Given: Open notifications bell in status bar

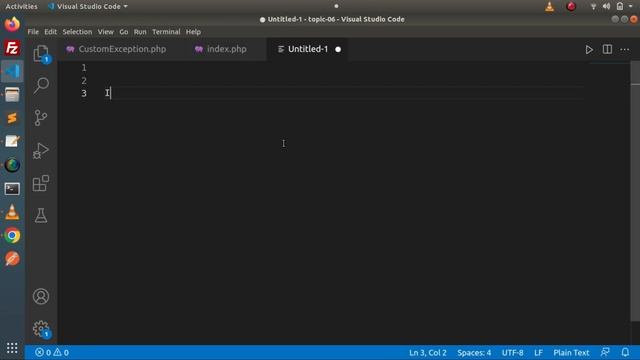Looking at the screenshot, I should tap(625, 352).
